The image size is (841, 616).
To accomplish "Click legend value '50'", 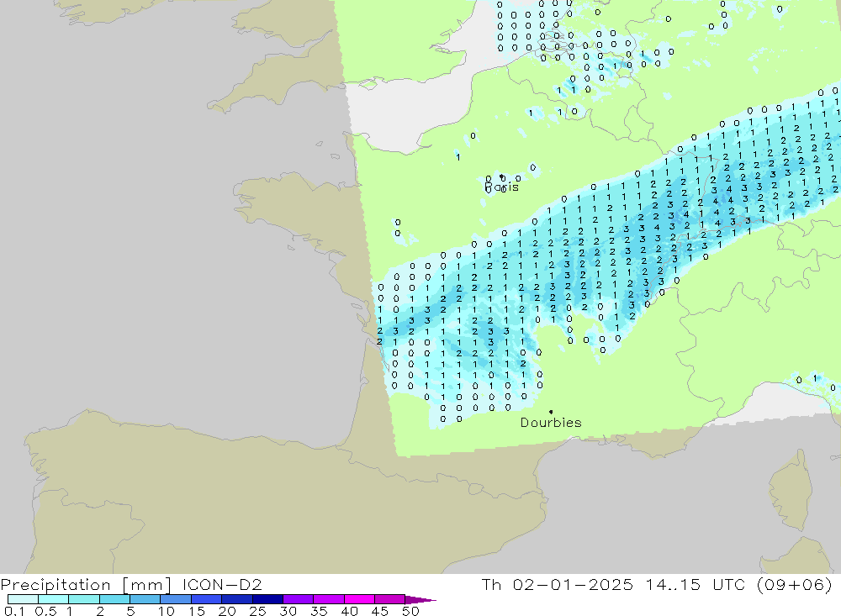I will point(410,611).
